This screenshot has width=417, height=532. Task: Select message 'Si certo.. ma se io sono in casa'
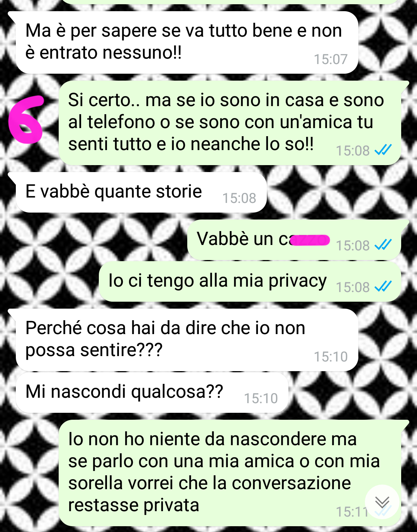point(230,123)
